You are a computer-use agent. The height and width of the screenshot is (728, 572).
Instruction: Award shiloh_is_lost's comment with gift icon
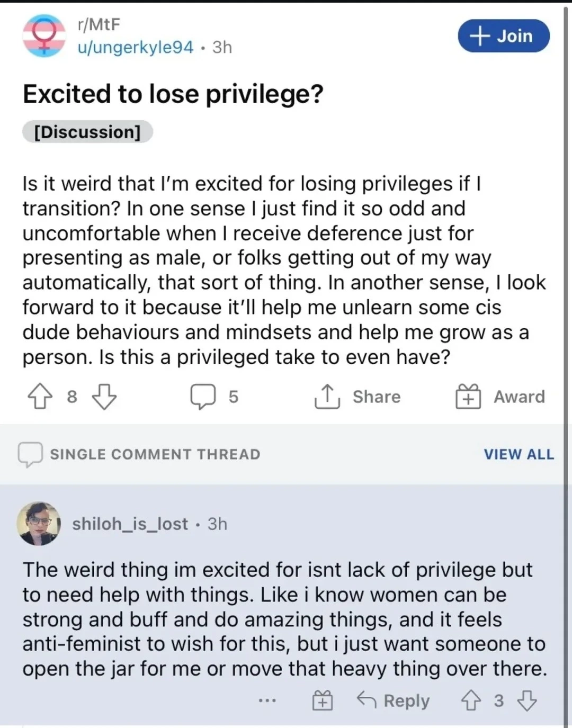coord(322,701)
